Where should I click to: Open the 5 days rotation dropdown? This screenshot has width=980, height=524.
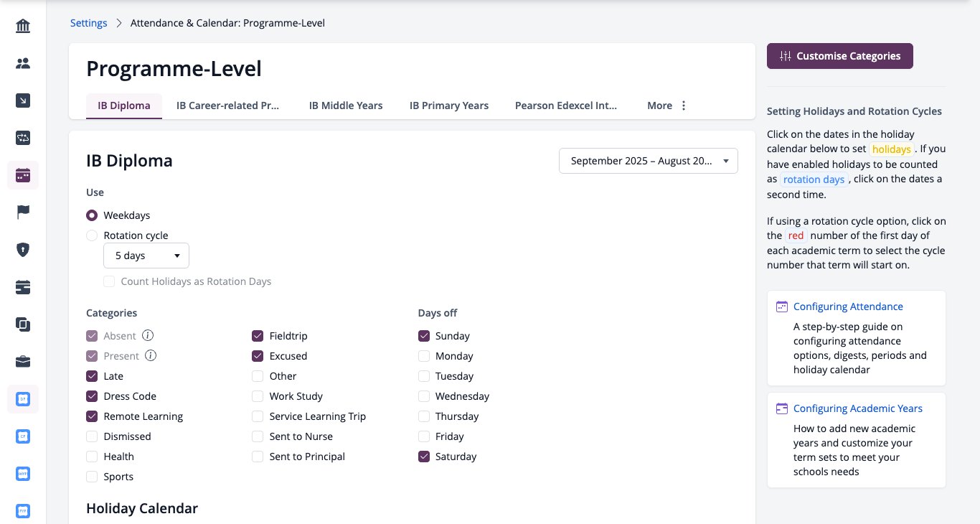pyautogui.click(x=146, y=256)
